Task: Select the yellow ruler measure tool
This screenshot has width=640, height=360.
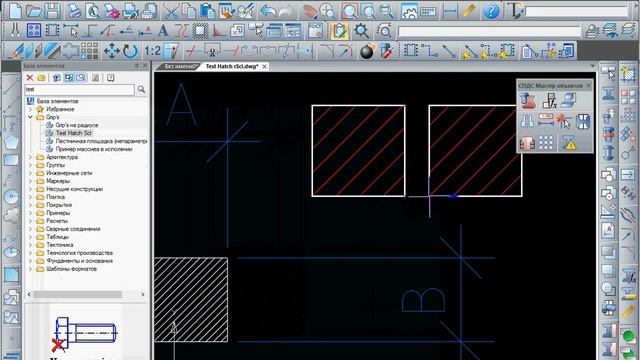Action: pyautogui.click(x=470, y=11)
